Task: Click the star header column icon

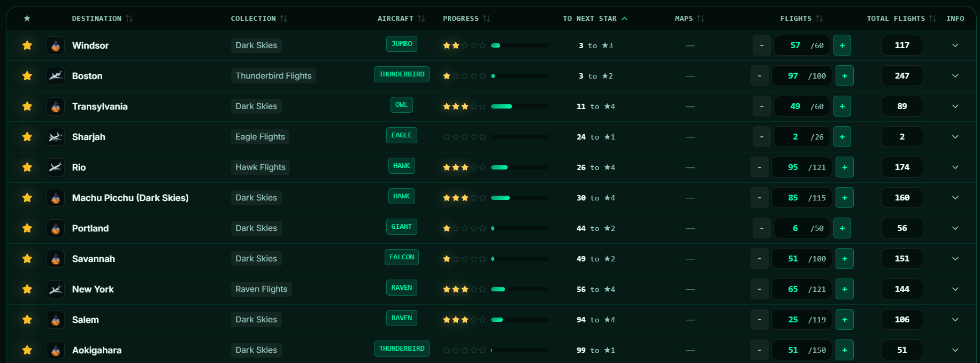Action: 27,19
